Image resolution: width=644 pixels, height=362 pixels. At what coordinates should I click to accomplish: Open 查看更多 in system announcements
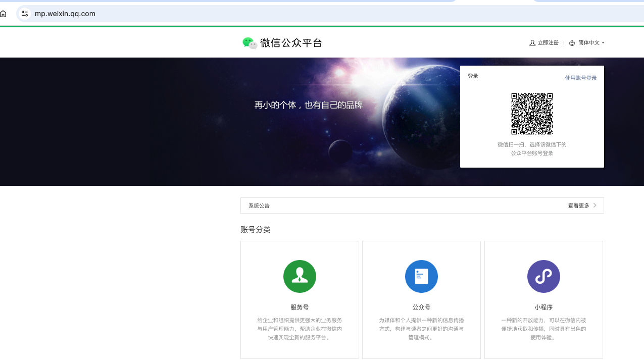tap(578, 205)
